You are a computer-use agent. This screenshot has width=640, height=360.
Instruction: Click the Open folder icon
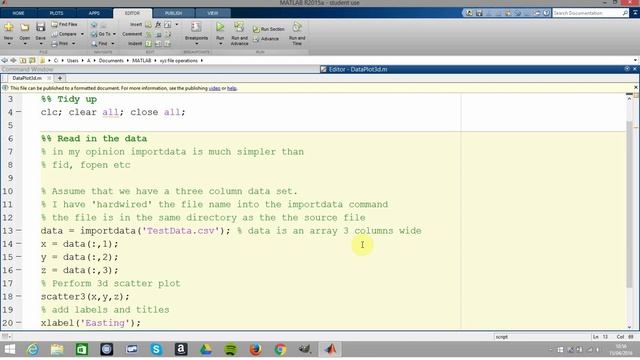click(x=24, y=28)
